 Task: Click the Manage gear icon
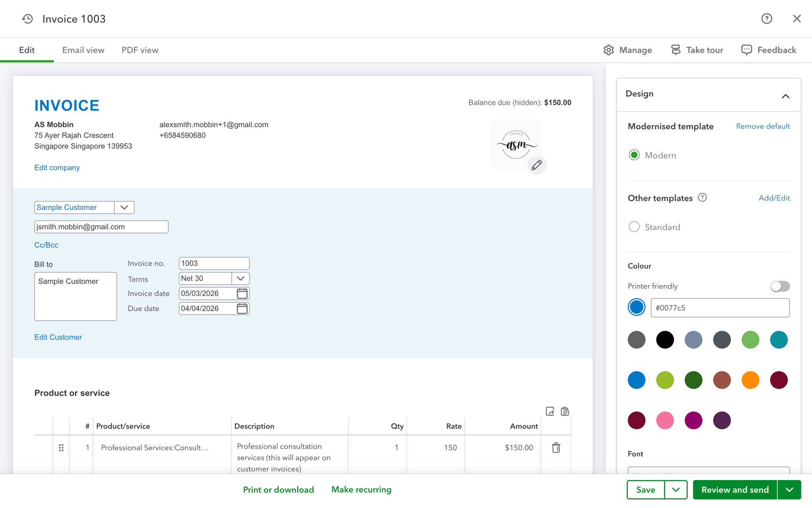pos(609,50)
